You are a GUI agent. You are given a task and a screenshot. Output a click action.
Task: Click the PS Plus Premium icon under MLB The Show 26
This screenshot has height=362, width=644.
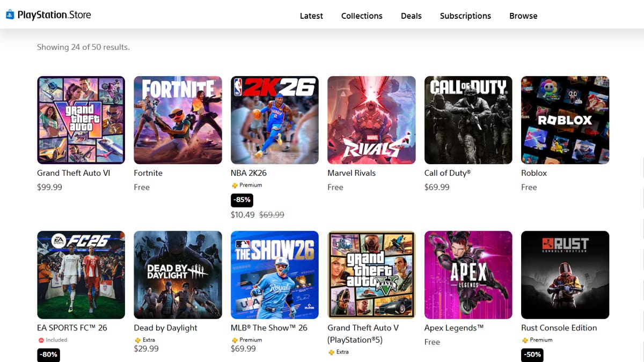[235, 340]
